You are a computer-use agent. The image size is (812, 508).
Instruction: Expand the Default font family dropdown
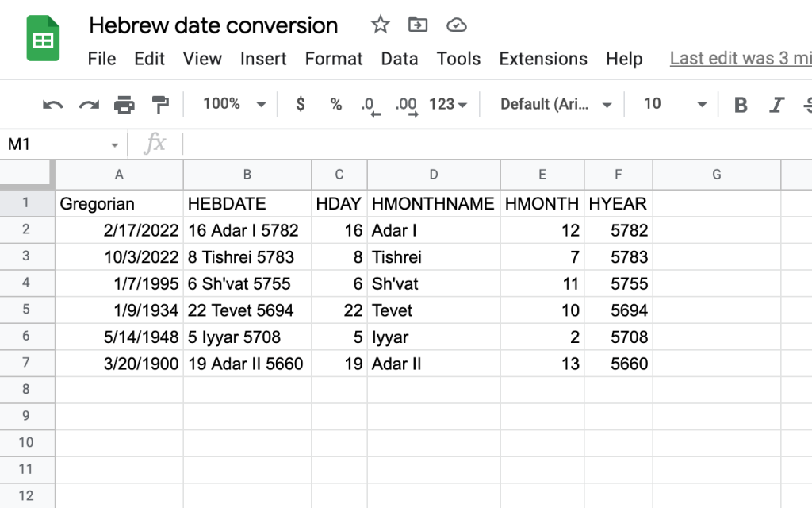pos(556,104)
